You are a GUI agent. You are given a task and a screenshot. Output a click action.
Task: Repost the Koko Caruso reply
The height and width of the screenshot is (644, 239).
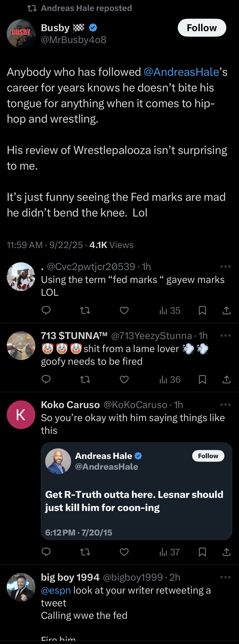[85, 552]
